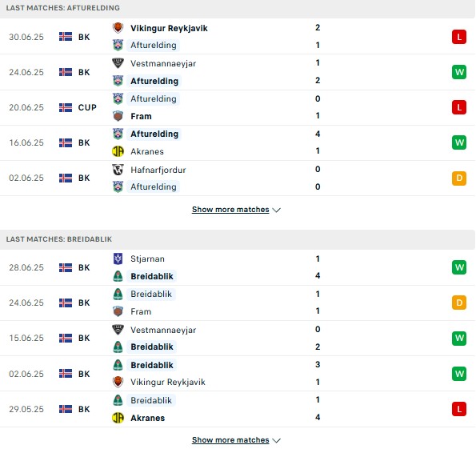The height and width of the screenshot is (453, 476).
Task: Click the Hafnarfjordur crest in 02.06.25 match
Action: (x=118, y=170)
